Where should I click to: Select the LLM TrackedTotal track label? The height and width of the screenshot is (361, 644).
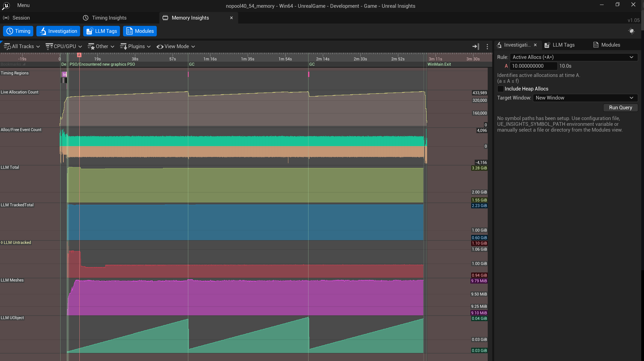point(17,205)
